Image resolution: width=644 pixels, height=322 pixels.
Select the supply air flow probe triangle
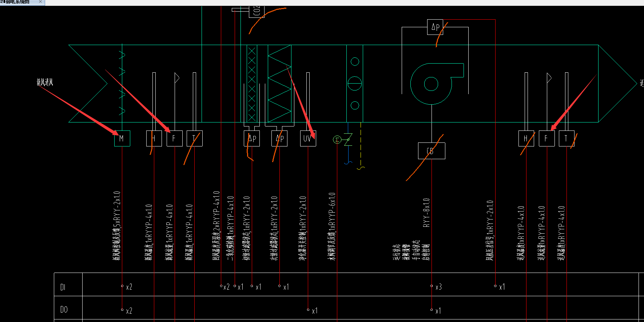[x=549, y=78]
